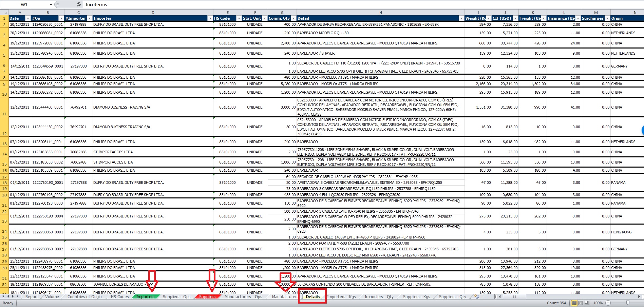Click the 100% zoom level button
The height and width of the screenshot is (307, 644).
[x=598, y=303]
